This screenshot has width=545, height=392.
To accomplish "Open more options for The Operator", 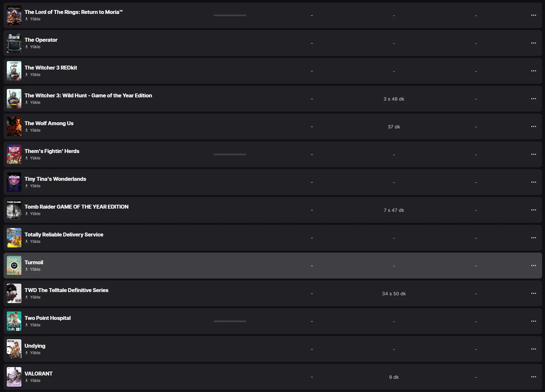I will (x=533, y=43).
